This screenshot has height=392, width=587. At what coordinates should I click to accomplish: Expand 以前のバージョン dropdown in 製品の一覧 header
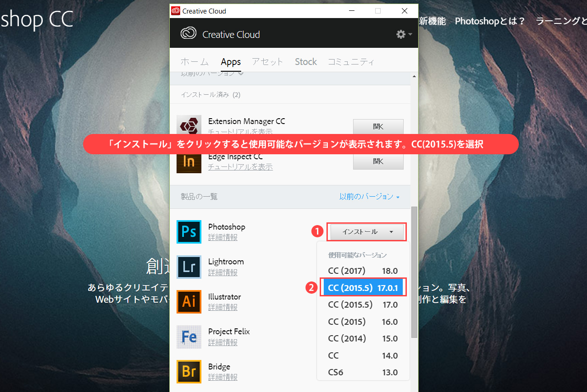pyautogui.click(x=369, y=197)
